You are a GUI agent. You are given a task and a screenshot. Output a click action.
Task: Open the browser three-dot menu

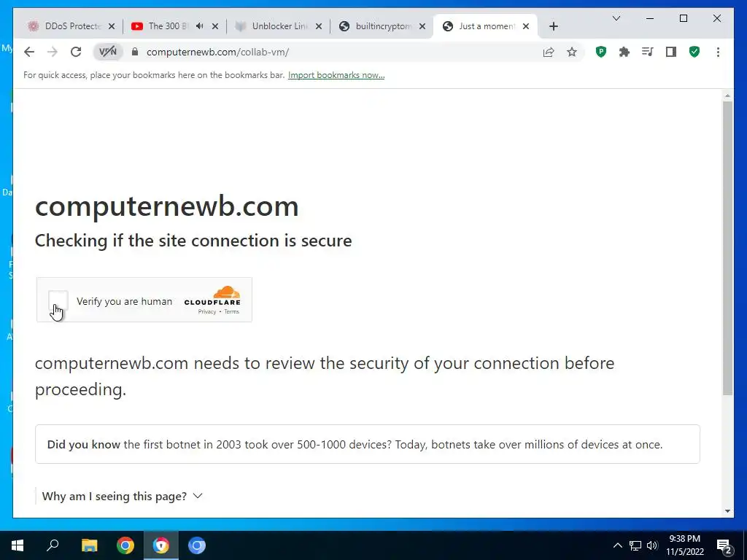click(x=718, y=52)
